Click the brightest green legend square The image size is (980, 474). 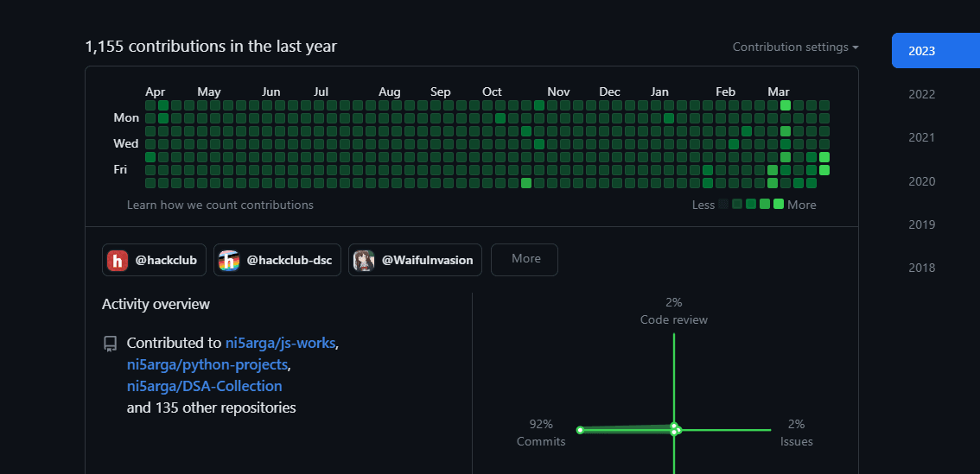(779, 205)
